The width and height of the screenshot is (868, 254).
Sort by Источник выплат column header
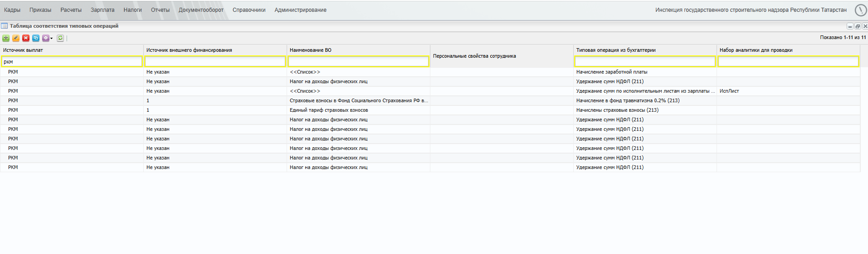[x=23, y=50]
